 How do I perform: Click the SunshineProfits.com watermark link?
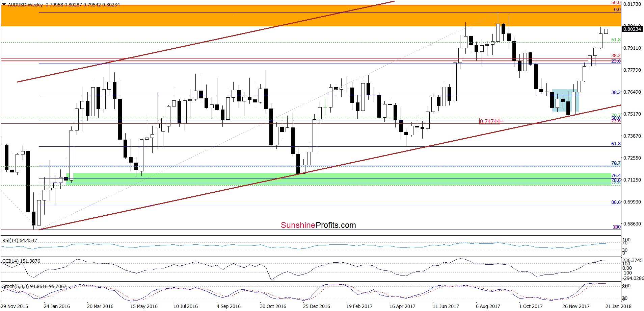[x=318, y=225]
